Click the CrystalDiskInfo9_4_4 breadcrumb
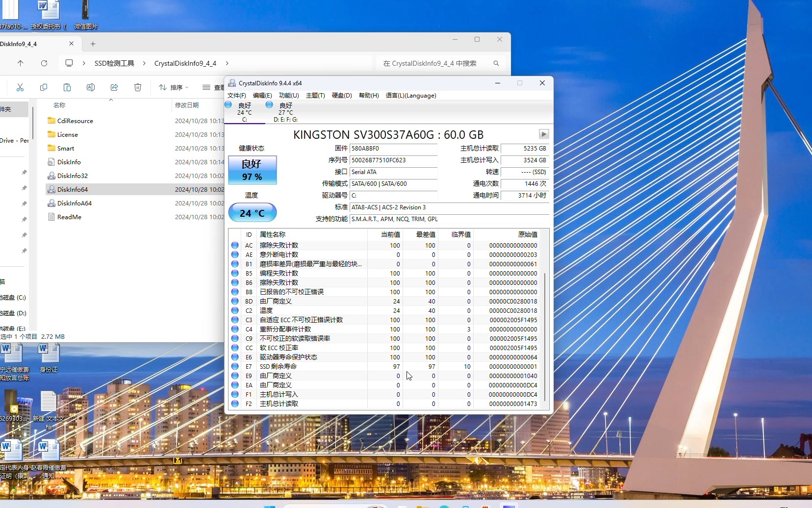Image resolution: width=812 pixels, height=508 pixels. click(x=185, y=63)
